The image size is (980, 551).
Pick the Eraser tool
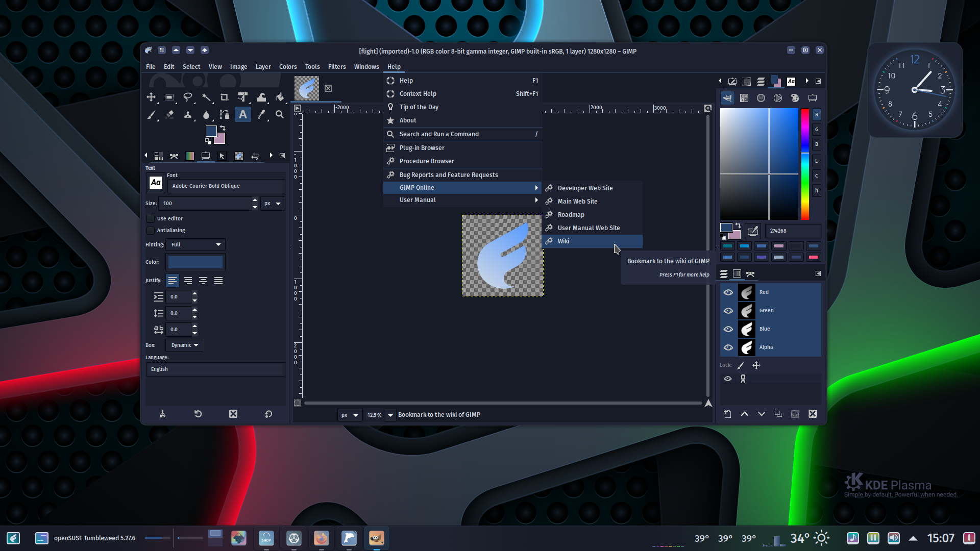pos(169,115)
